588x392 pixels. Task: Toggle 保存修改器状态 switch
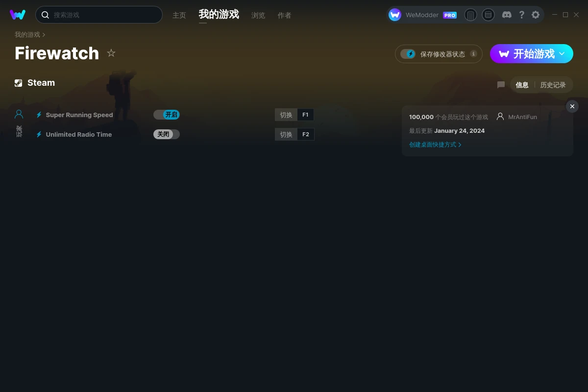[x=408, y=54]
